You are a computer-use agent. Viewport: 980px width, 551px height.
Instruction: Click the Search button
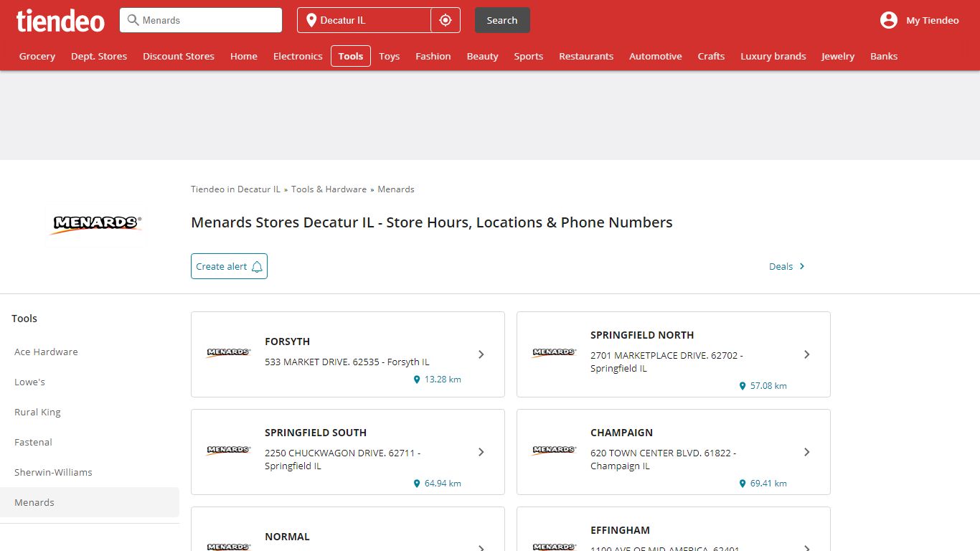(502, 20)
